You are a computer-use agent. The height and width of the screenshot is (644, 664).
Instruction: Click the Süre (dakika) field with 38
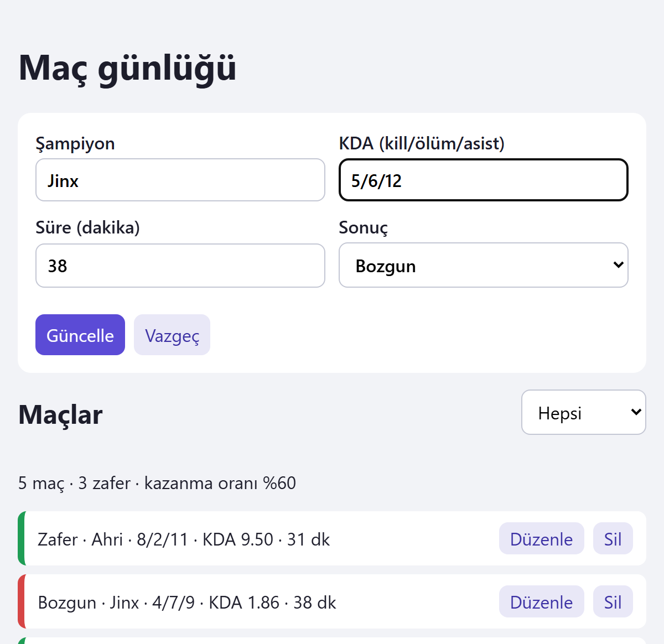coord(180,266)
